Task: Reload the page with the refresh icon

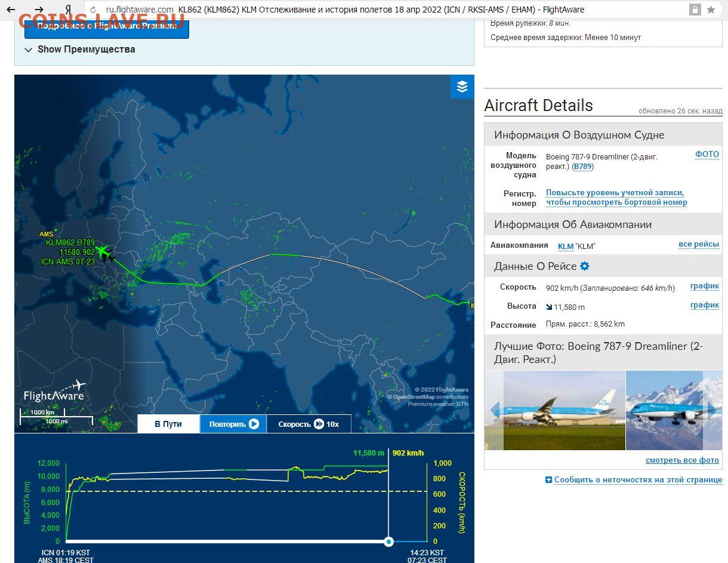Action: tap(94, 10)
